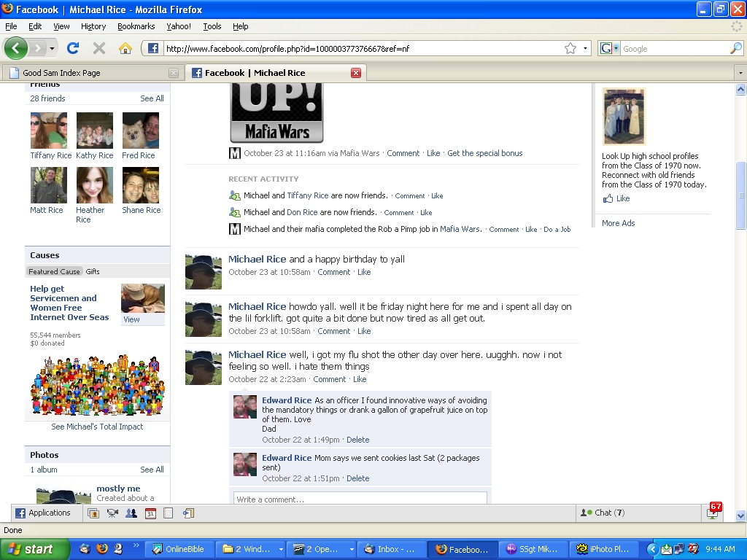The width and height of the screenshot is (747, 560).
Task: Expand the 2 Windows taskbar group dropdown
Action: click(281, 549)
